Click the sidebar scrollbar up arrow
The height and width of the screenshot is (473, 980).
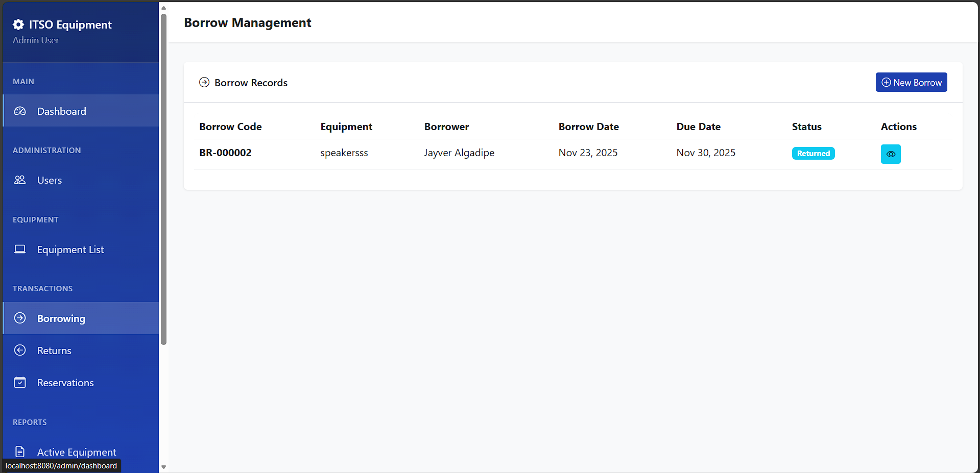coord(163,8)
